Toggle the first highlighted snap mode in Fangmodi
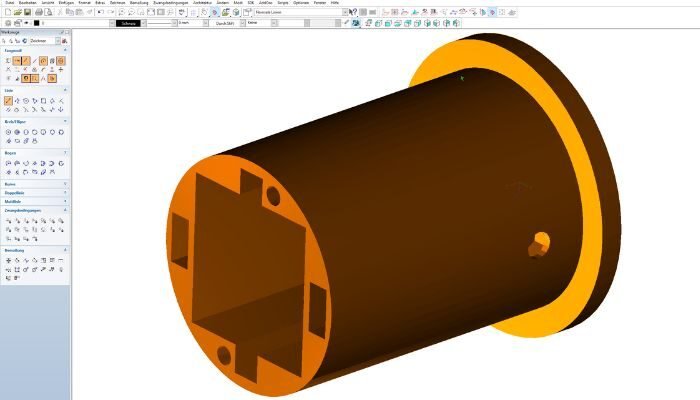 tap(18, 61)
